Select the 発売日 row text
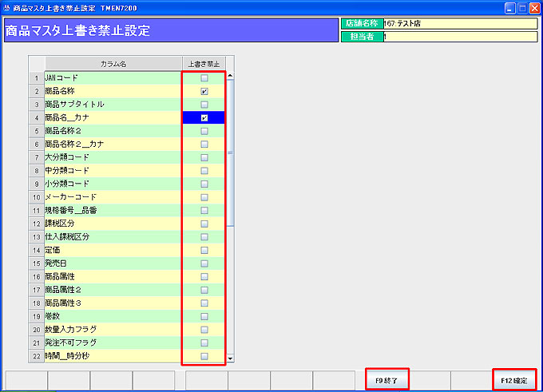 pos(56,263)
